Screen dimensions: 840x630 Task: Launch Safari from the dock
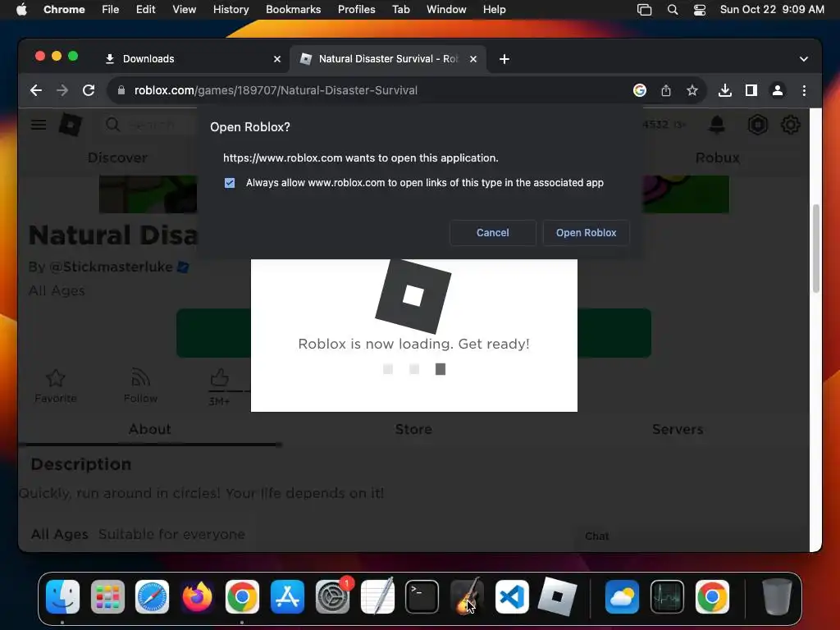click(x=152, y=597)
